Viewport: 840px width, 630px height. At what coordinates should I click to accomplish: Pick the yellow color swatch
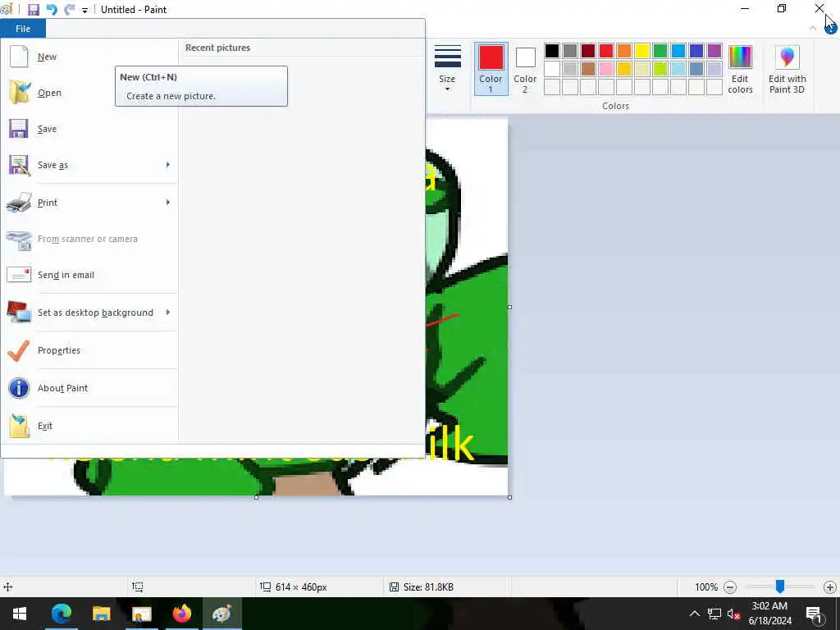click(x=641, y=51)
